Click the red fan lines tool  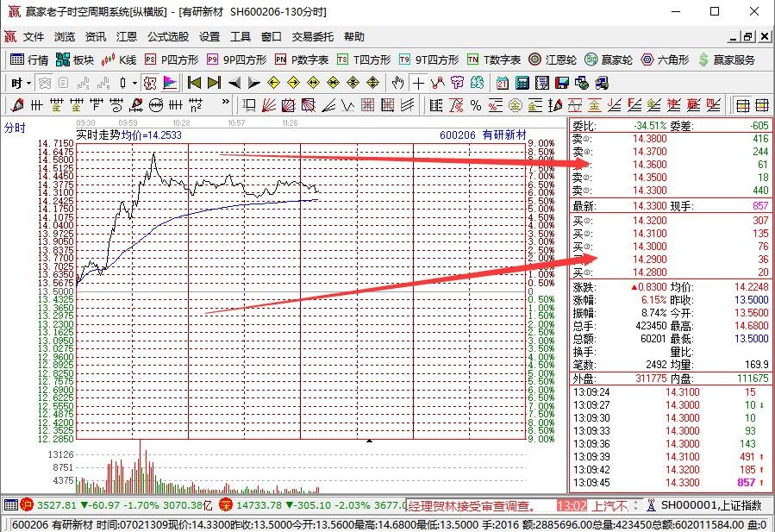tap(269, 105)
